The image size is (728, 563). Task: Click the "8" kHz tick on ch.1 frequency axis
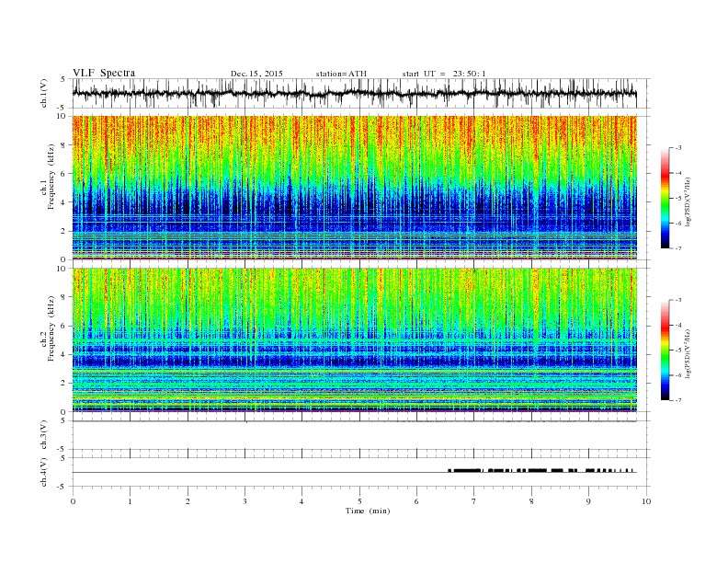pos(64,145)
